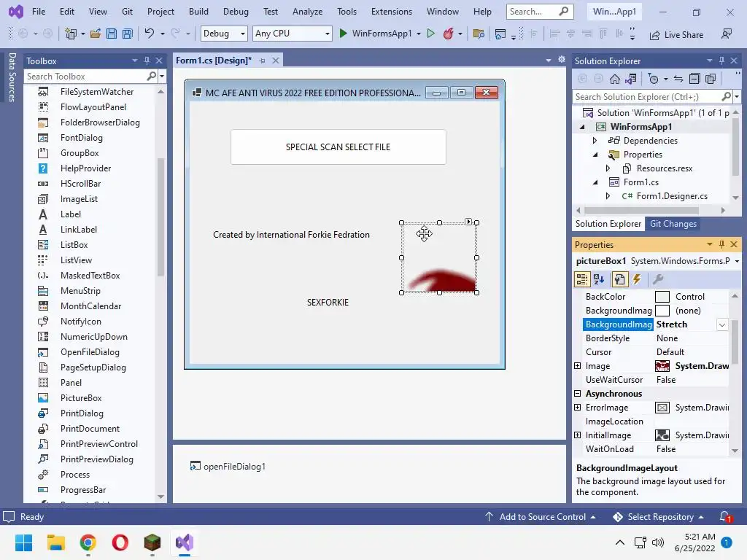The height and width of the screenshot is (560, 747).
Task: Expand the Resources.resx node
Action: (608, 168)
